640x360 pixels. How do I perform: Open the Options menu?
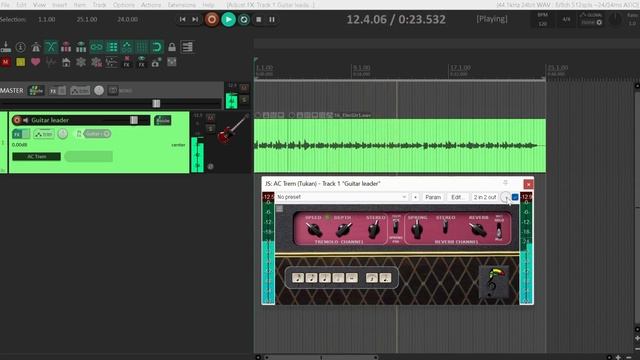coord(124,5)
